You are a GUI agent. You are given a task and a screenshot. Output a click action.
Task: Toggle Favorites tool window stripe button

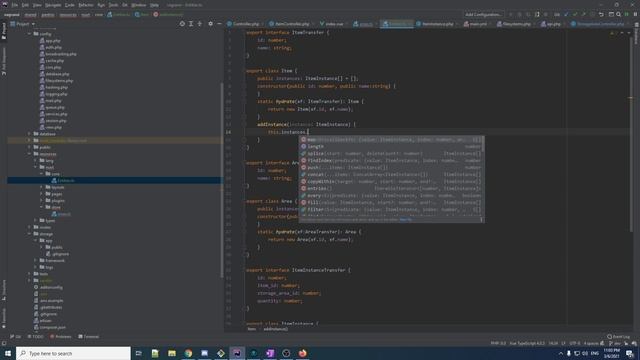click(x=4, y=318)
